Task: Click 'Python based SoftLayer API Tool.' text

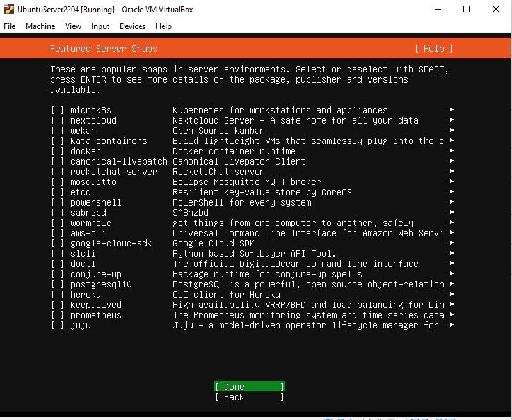Action: [254, 254]
